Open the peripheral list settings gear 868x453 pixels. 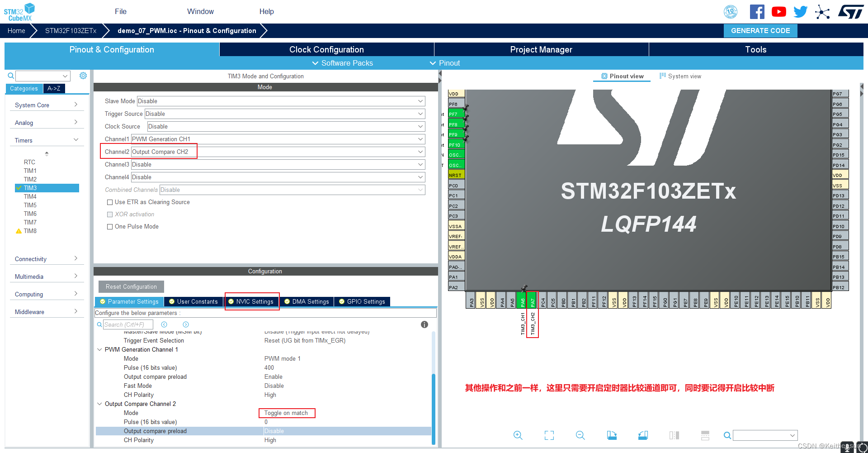tap(83, 76)
